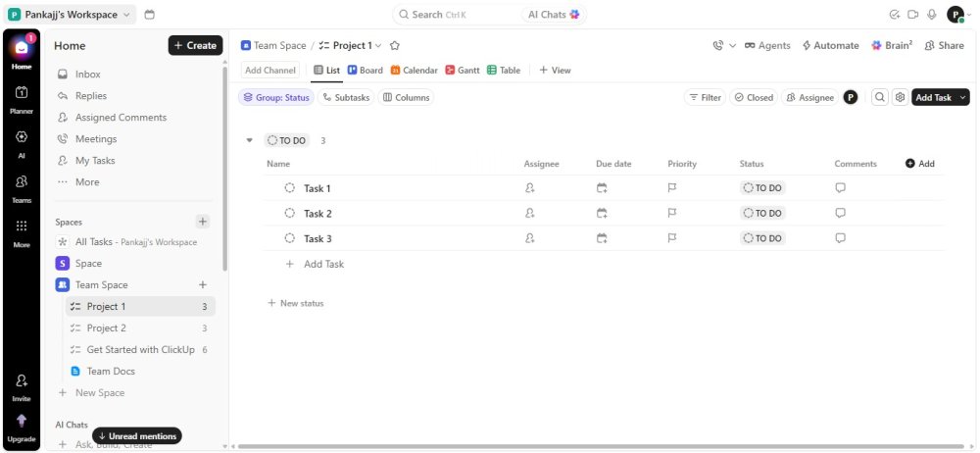
Task: Assign a person to Task 3
Action: coord(530,238)
